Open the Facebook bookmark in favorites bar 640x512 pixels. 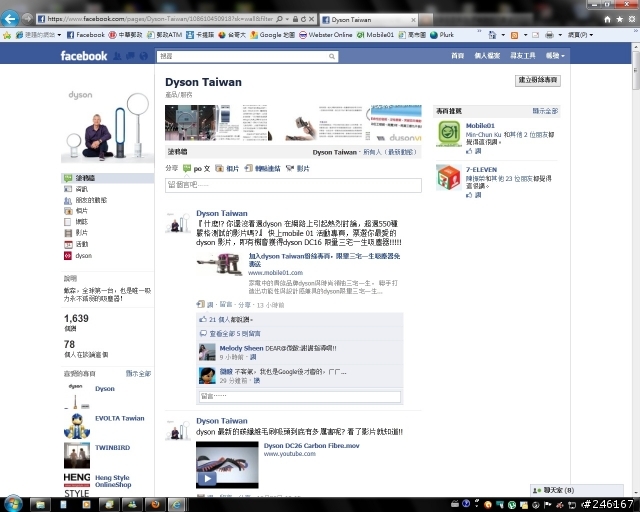86,35
